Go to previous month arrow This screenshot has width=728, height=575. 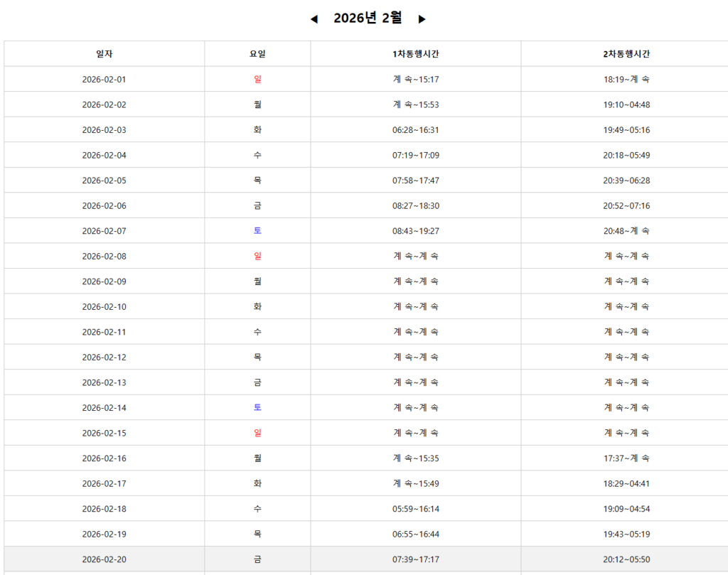coord(314,19)
